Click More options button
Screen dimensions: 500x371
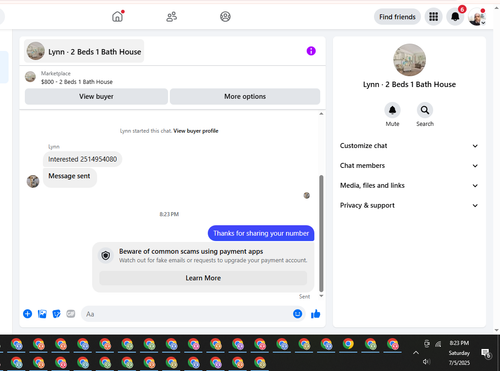tap(245, 96)
